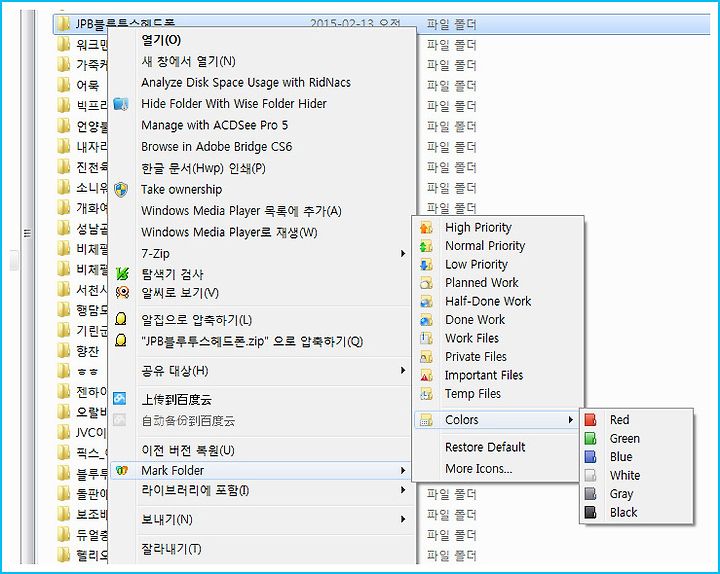The height and width of the screenshot is (574, 720).
Task: Click the greyed Baidu auto-backup icon
Action: [x=119, y=419]
